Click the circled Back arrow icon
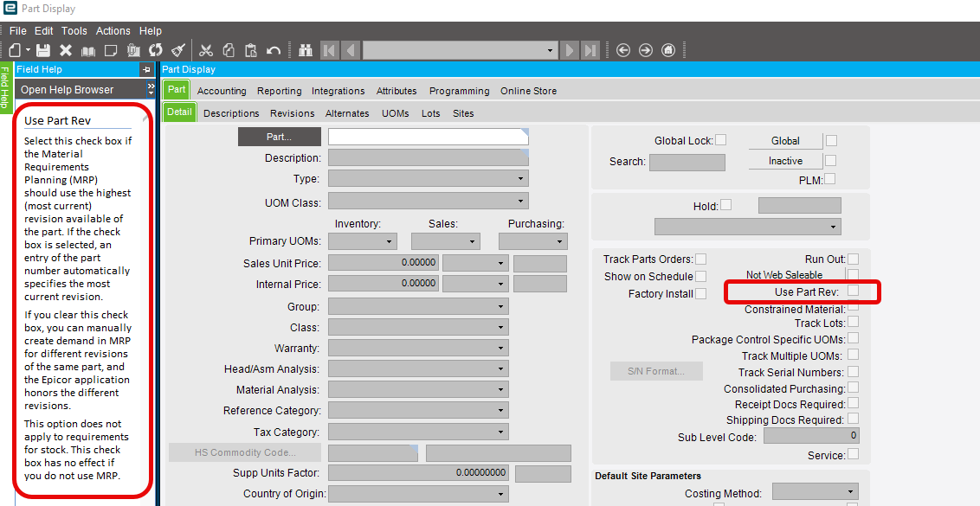Screen dimensions: 980x506 coord(623,50)
